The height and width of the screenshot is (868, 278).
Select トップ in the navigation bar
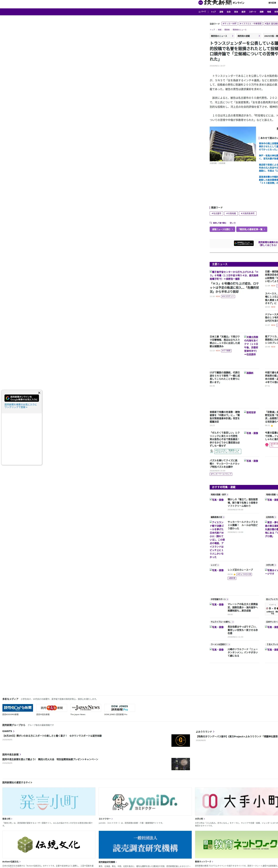click(213, 12)
